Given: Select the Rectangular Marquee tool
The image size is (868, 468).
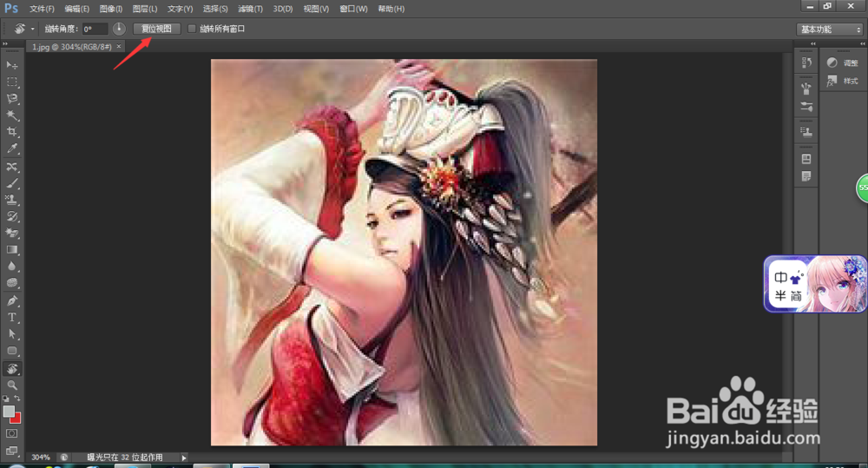Looking at the screenshot, I should (x=11, y=82).
